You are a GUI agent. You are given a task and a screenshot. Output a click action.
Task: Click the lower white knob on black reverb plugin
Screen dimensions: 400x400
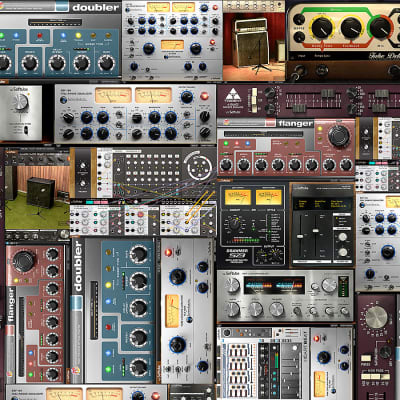coord(343,252)
